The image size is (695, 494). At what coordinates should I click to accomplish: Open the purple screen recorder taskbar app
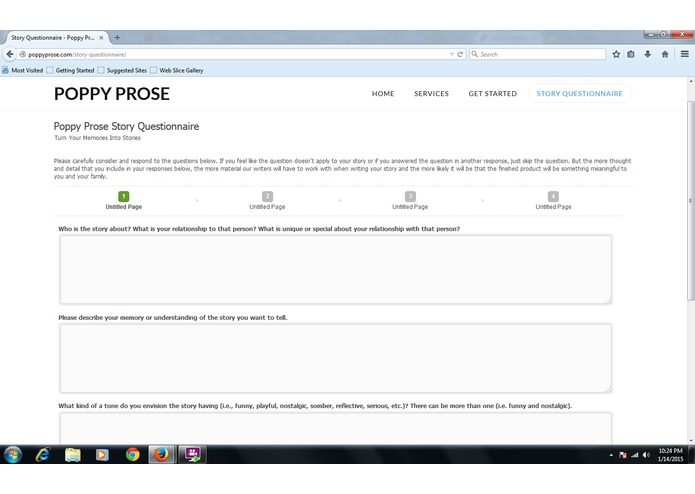tap(192, 454)
